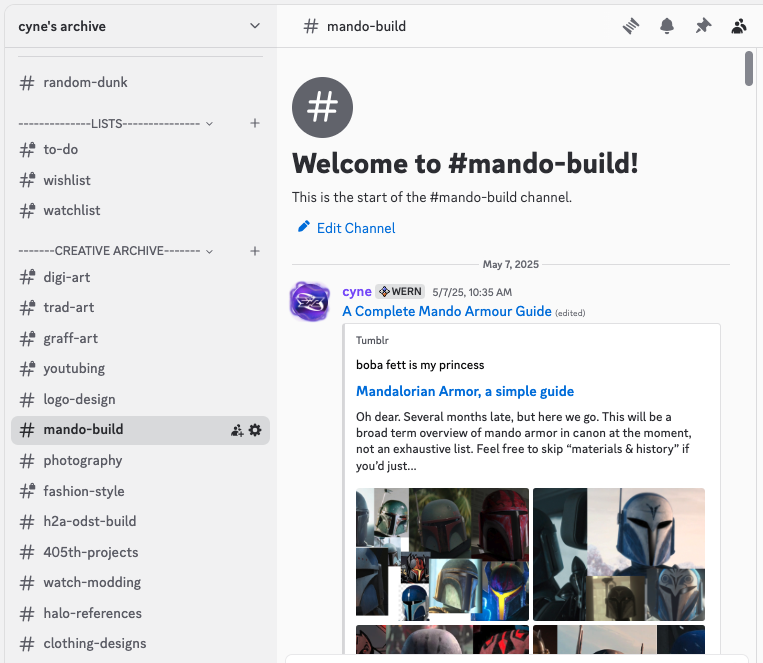Image resolution: width=763 pixels, height=663 pixels.
Task: Open the photography channel
Action: (140, 460)
